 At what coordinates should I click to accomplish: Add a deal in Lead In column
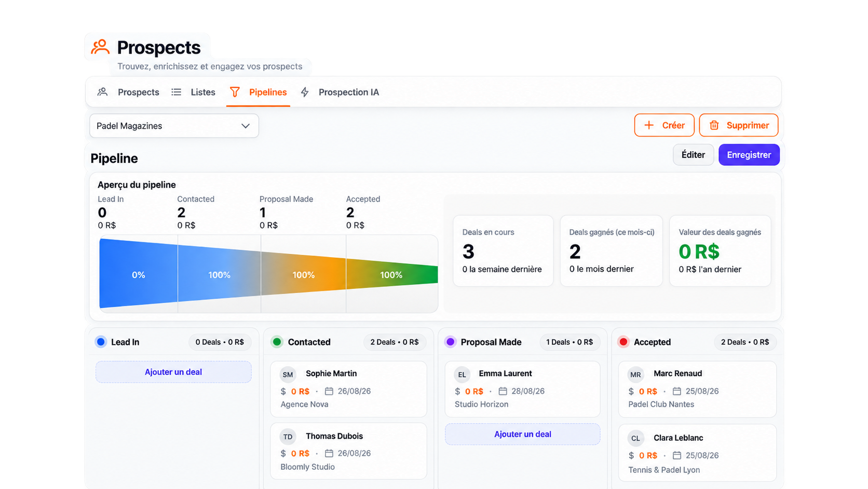(x=173, y=372)
